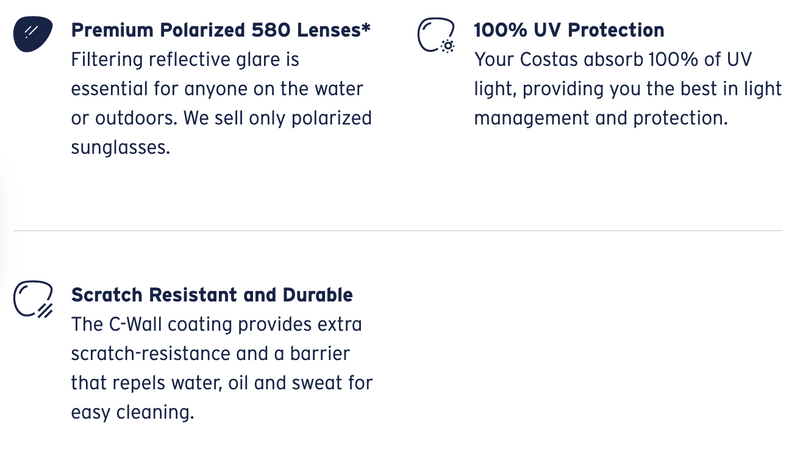This screenshot has height=465, width=800.
Task: Click the asterisk after 580 Lenses
Action: click(366, 27)
